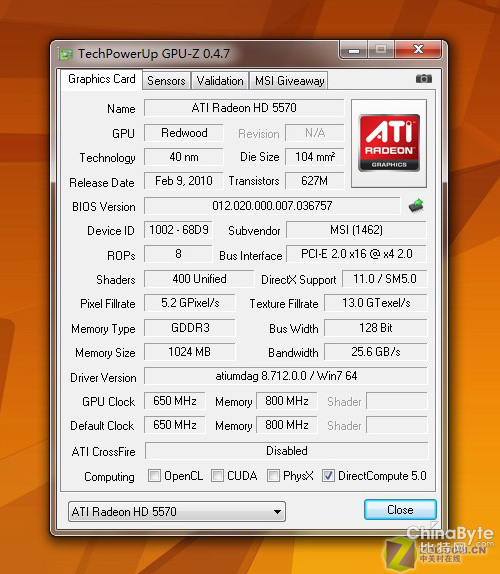500x574 pixels.
Task: Click the Computing label
Action: coord(109,477)
